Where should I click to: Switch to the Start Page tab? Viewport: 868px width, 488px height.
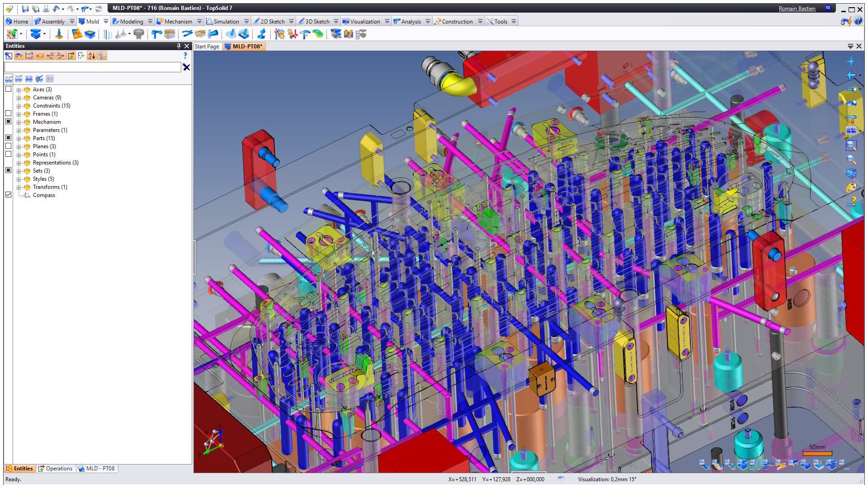coord(207,46)
